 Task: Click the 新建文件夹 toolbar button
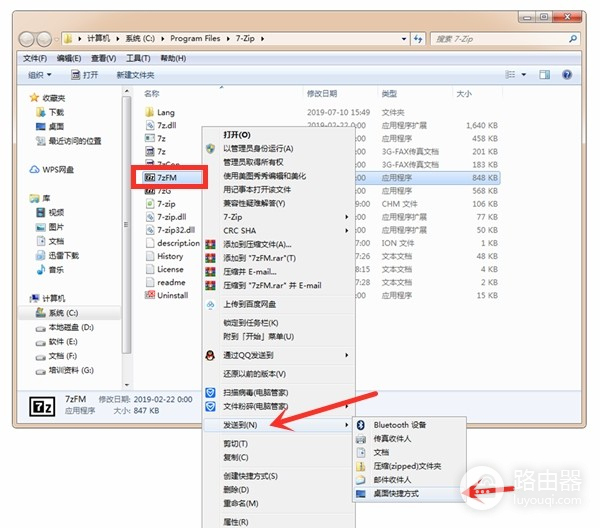(135, 75)
